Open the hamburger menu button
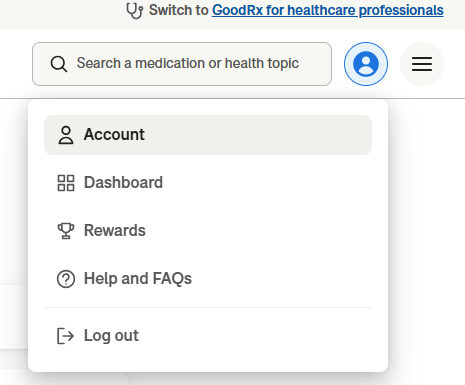Viewport: 465px width, 385px height. point(422,64)
